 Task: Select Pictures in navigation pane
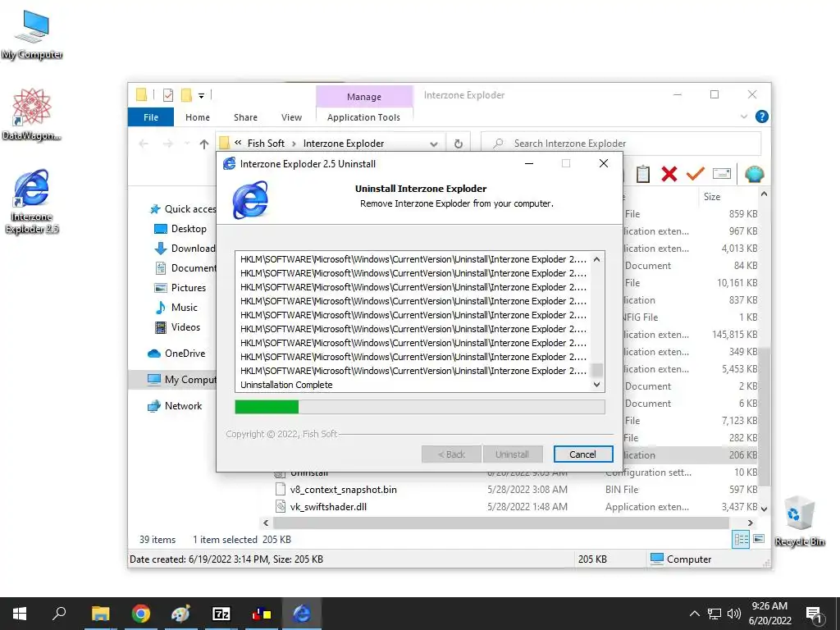tap(180, 288)
